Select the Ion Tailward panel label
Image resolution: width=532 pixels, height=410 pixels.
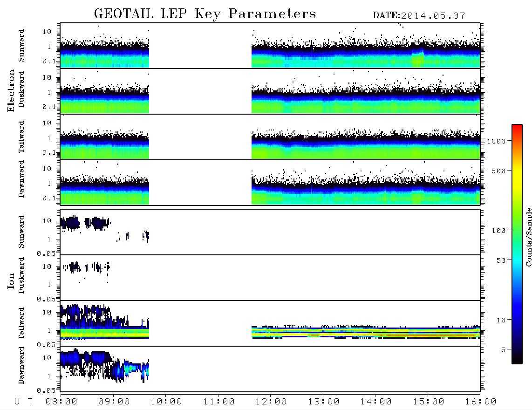tap(21, 323)
